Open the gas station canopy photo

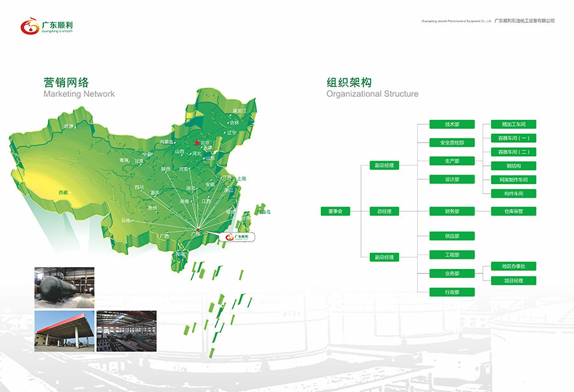pos(64,331)
